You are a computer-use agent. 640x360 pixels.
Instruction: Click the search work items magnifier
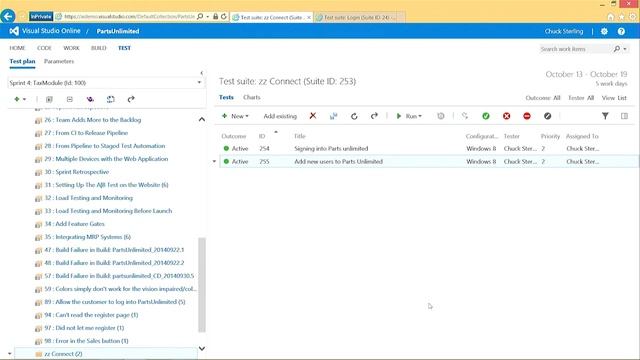[x=617, y=49]
